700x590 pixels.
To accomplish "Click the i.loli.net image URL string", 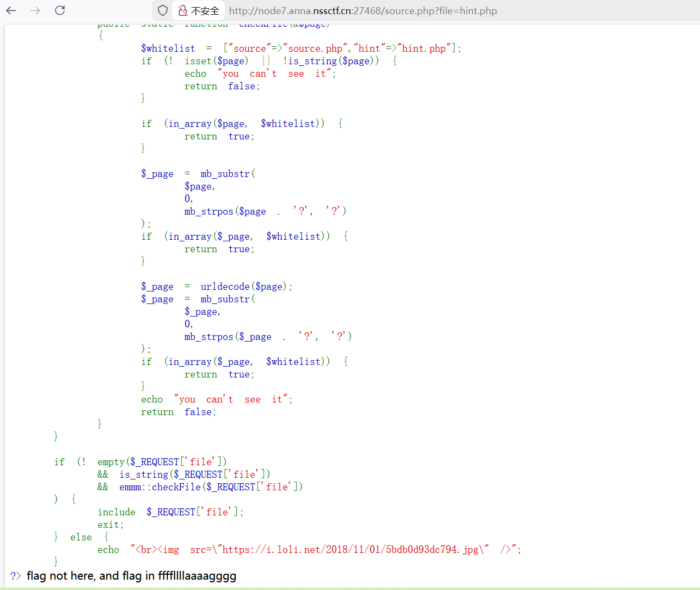I will pos(350,550).
